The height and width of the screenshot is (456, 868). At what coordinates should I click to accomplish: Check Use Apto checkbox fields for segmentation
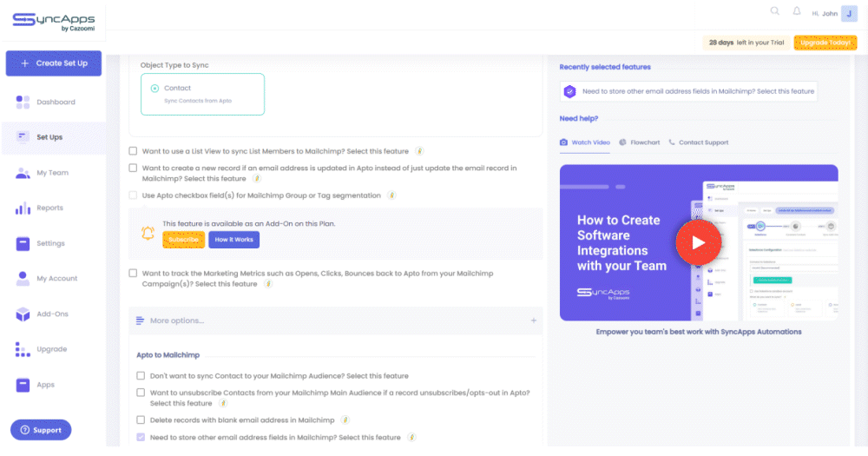point(133,195)
